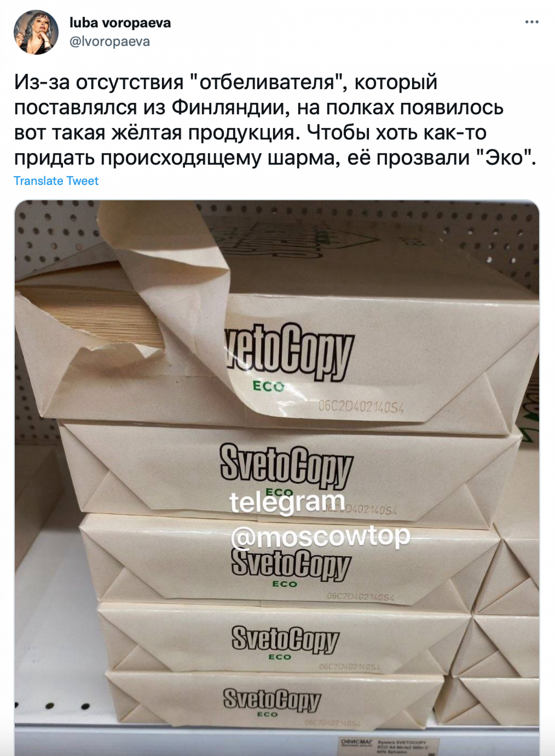Click the green ECO label on the top ream
The width and height of the screenshot is (555, 756).
269,387
